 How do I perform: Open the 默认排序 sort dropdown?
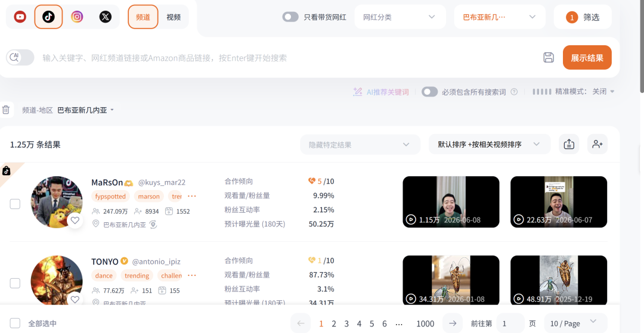click(490, 144)
